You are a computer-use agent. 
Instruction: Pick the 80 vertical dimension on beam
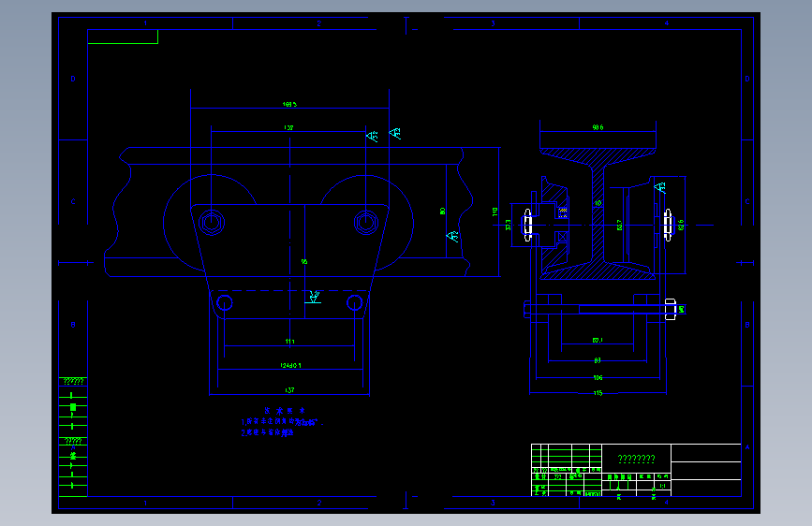[442, 211]
